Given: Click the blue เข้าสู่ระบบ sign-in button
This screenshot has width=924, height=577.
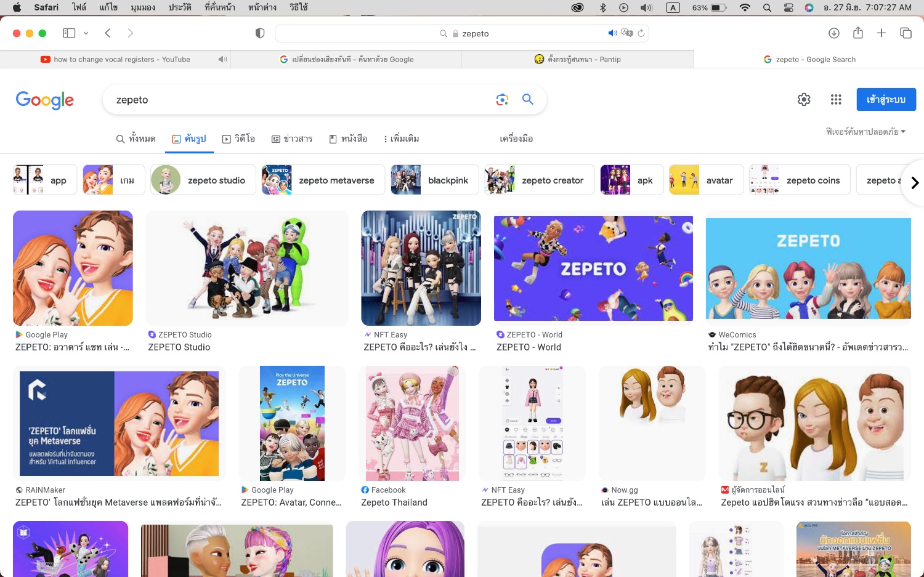Looking at the screenshot, I should click(886, 100).
